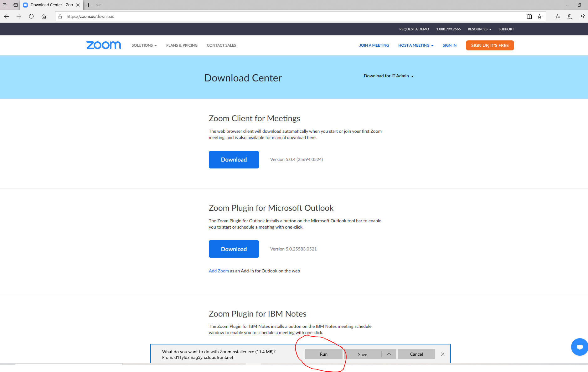Expand the Solutions menu
This screenshot has width=588, height=372.
click(144, 45)
